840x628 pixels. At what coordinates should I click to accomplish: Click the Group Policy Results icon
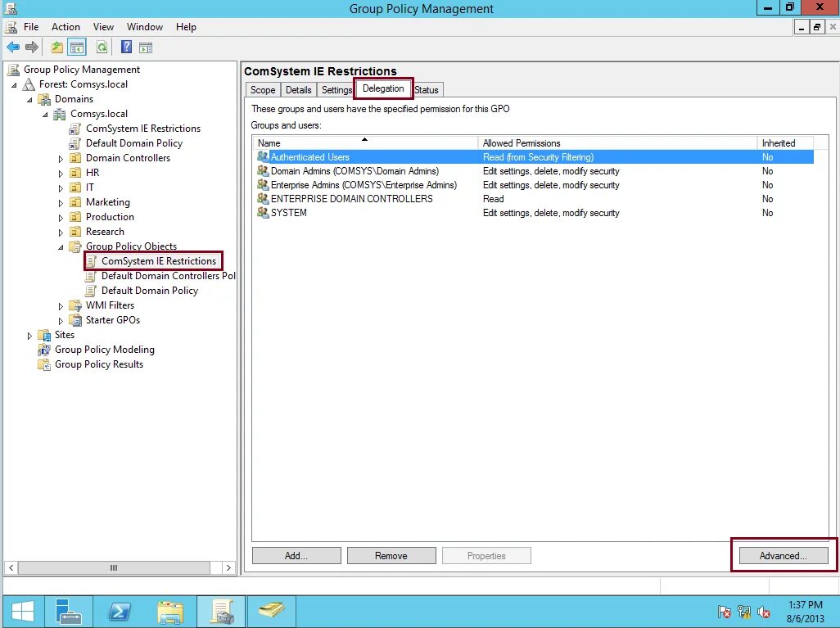tap(44, 364)
